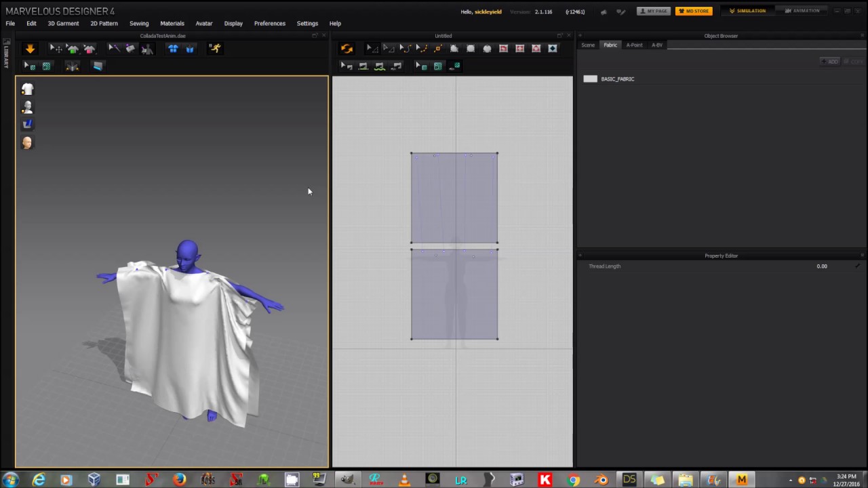Click the green garment arrangement tool
The image size is (868, 488).
[x=73, y=49]
